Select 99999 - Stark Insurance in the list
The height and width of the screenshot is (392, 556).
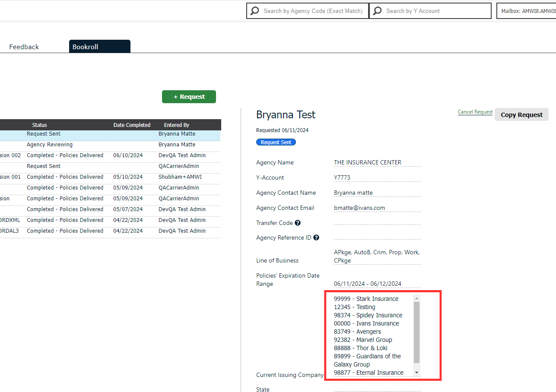click(x=366, y=299)
